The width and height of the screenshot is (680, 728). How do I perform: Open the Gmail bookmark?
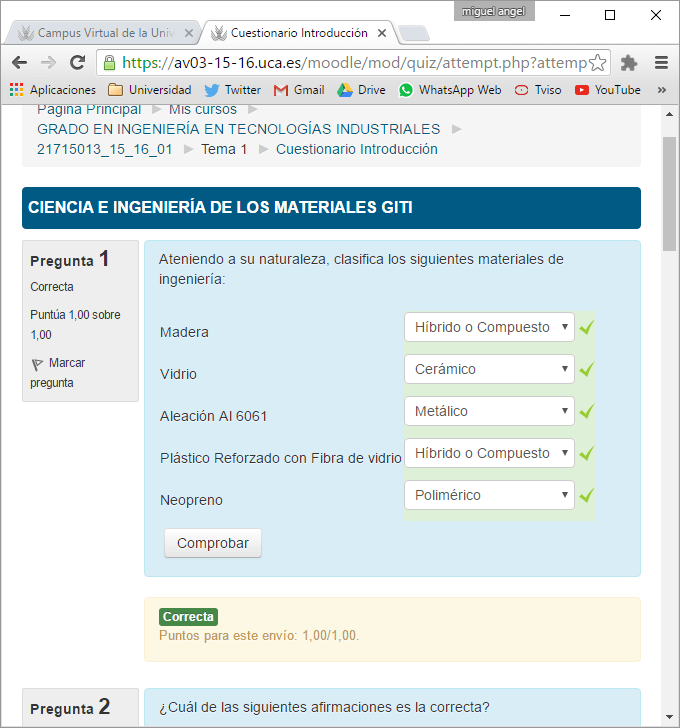click(x=299, y=90)
